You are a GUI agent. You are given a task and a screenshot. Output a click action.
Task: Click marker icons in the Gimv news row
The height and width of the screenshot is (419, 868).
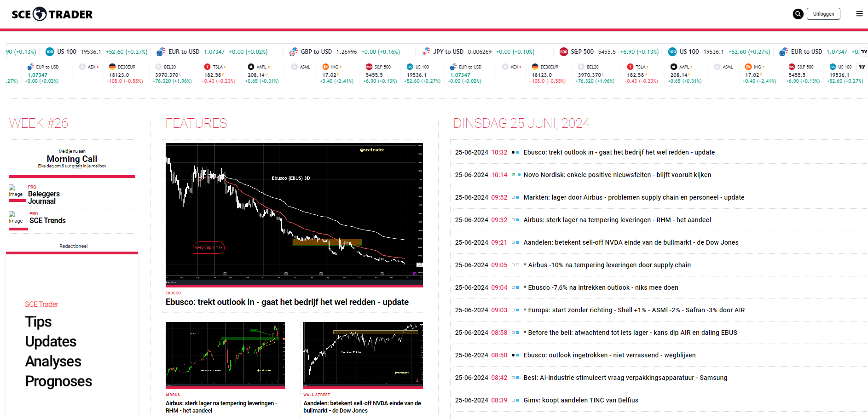515,400
